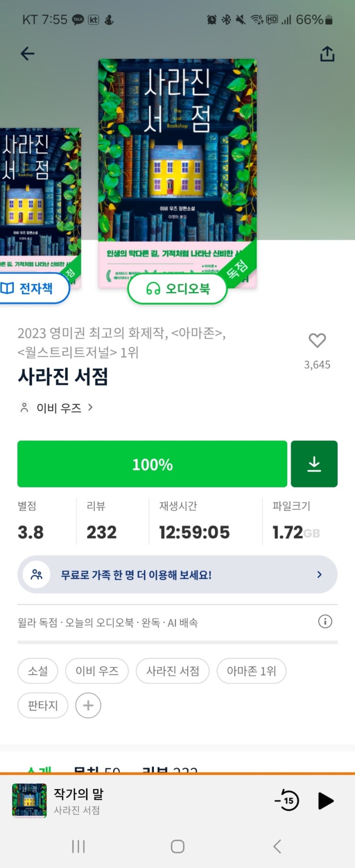
Task: Open the 아마존 1위 tag
Action: (251, 671)
